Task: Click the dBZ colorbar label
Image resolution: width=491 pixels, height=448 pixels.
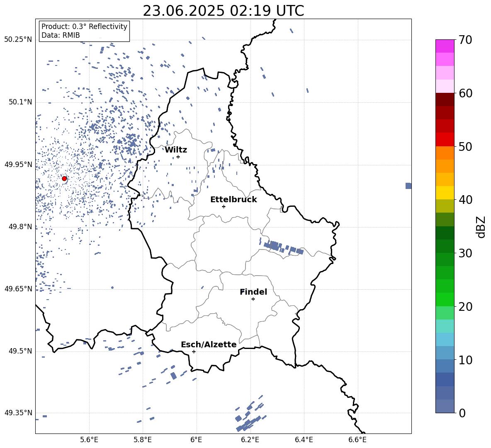Action: click(481, 227)
